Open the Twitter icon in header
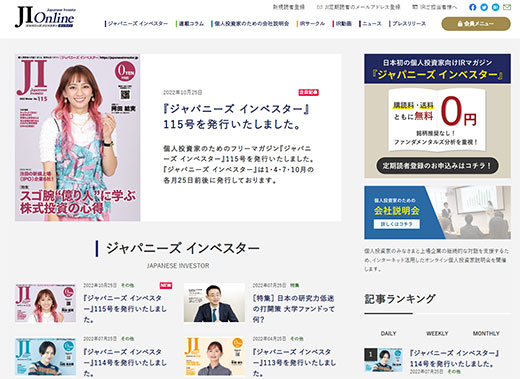 [484, 7]
